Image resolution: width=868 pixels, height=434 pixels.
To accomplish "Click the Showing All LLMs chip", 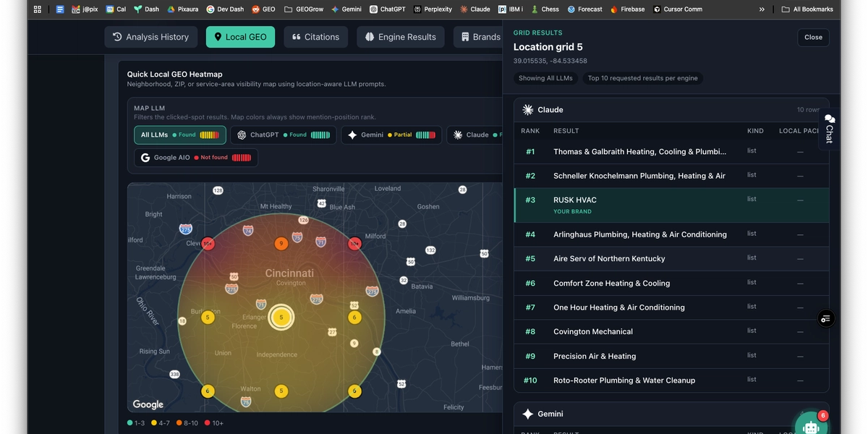I will tap(545, 78).
